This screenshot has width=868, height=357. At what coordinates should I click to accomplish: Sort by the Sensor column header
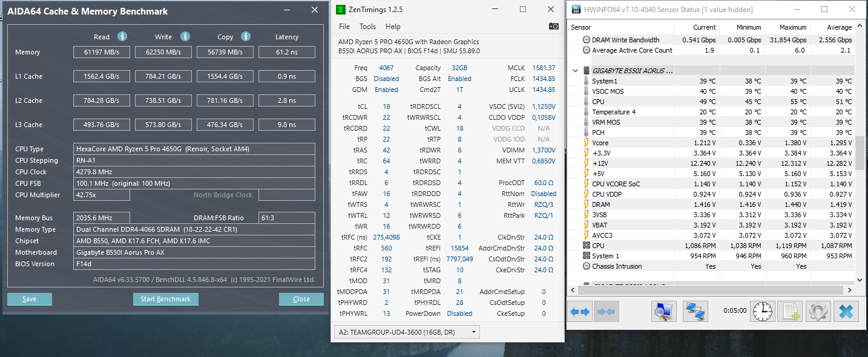coord(622,27)
